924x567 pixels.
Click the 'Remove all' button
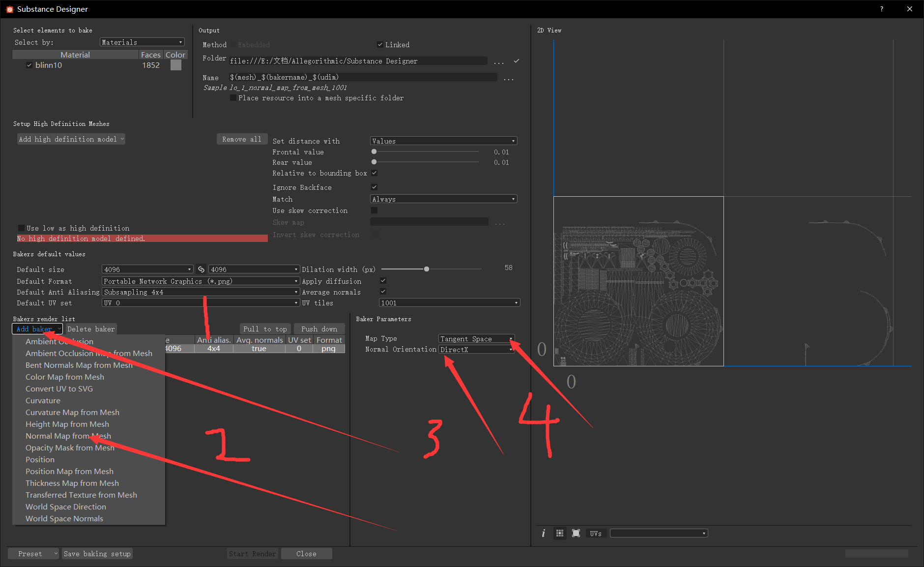(x=242, y=139)
